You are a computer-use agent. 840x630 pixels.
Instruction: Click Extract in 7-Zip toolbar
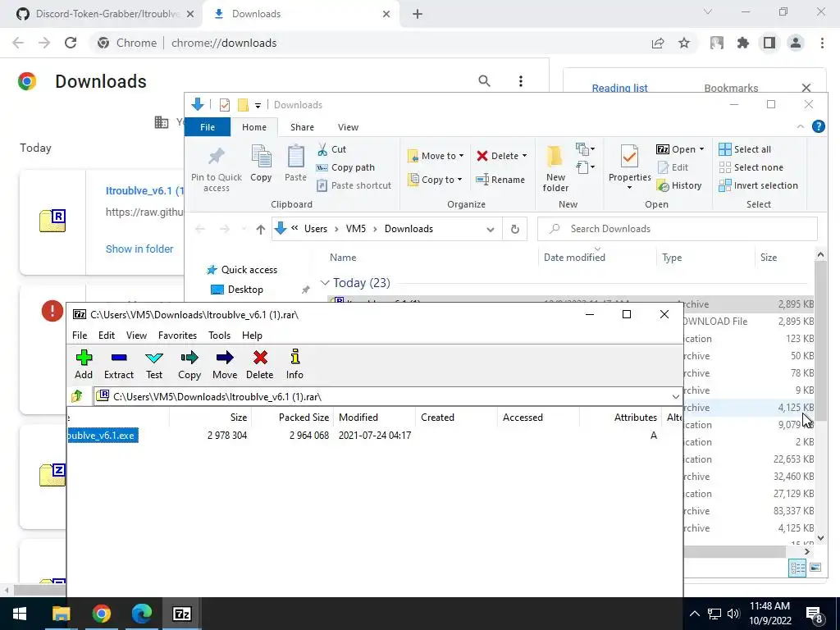point(119,364)
